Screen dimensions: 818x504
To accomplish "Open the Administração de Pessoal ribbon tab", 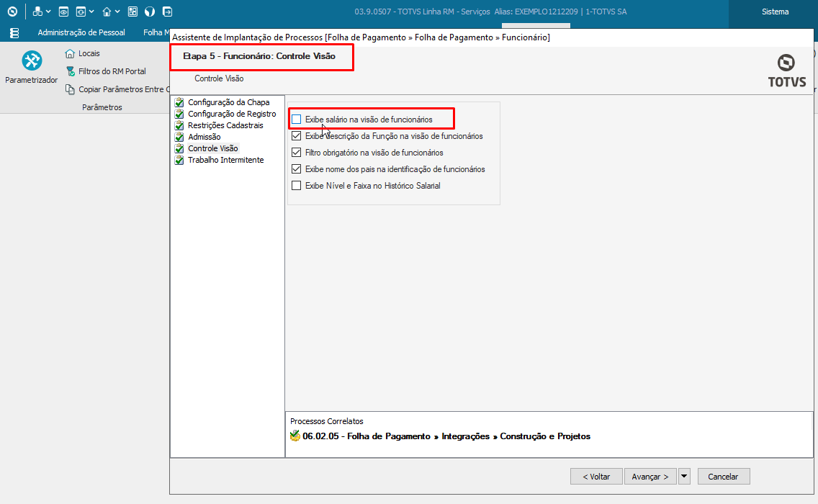I will tap(81, 32).
